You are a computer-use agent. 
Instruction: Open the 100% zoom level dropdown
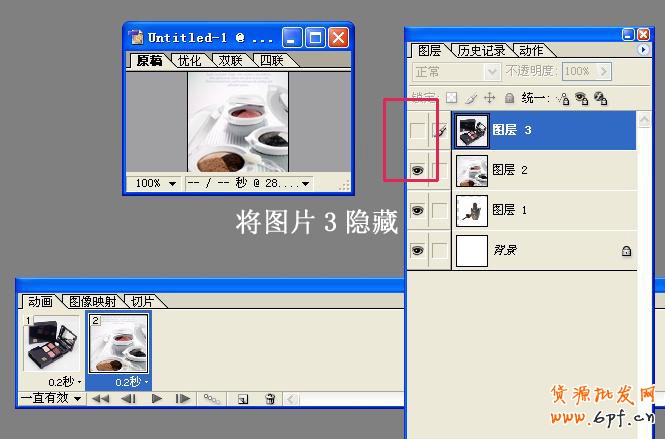coord(156,184)
